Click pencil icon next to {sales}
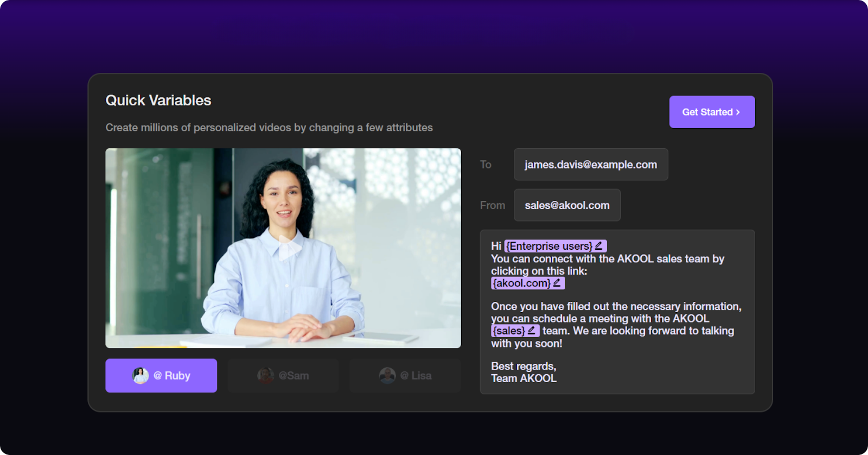Viewport: 868px width, 455px height. point(532,330)
